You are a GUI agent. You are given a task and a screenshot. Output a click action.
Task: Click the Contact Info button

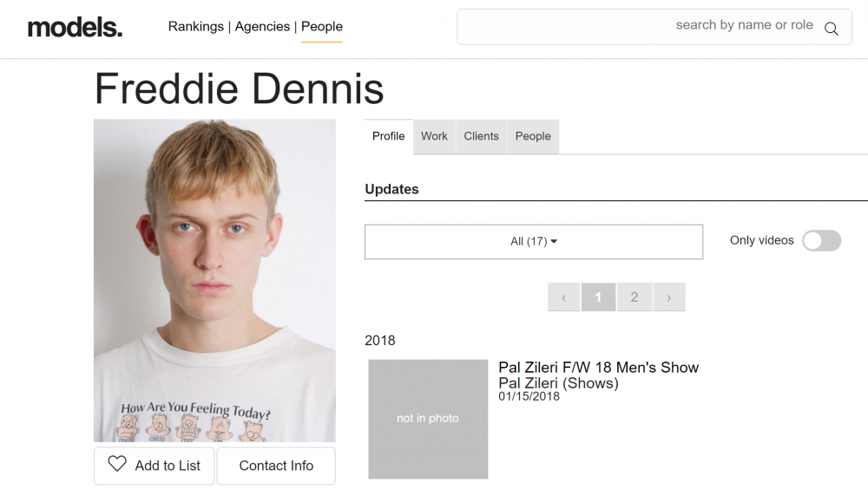(x=276, y=466)
